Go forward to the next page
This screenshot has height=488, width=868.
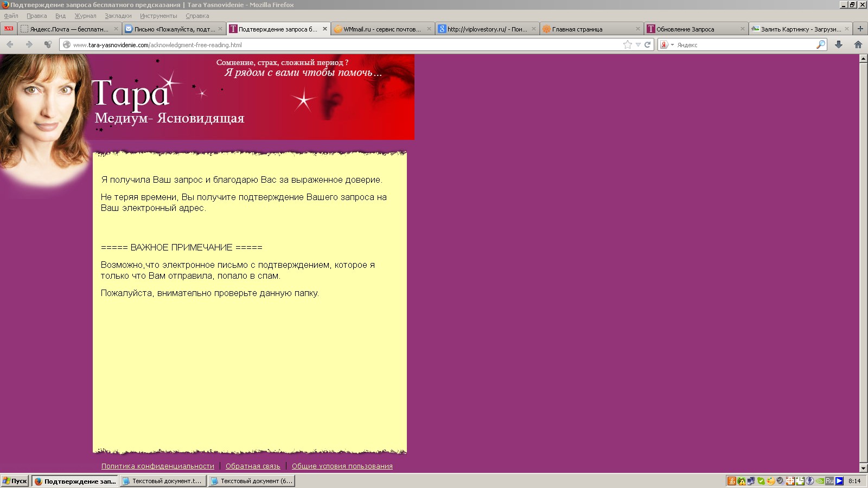(x=29, y=44)
